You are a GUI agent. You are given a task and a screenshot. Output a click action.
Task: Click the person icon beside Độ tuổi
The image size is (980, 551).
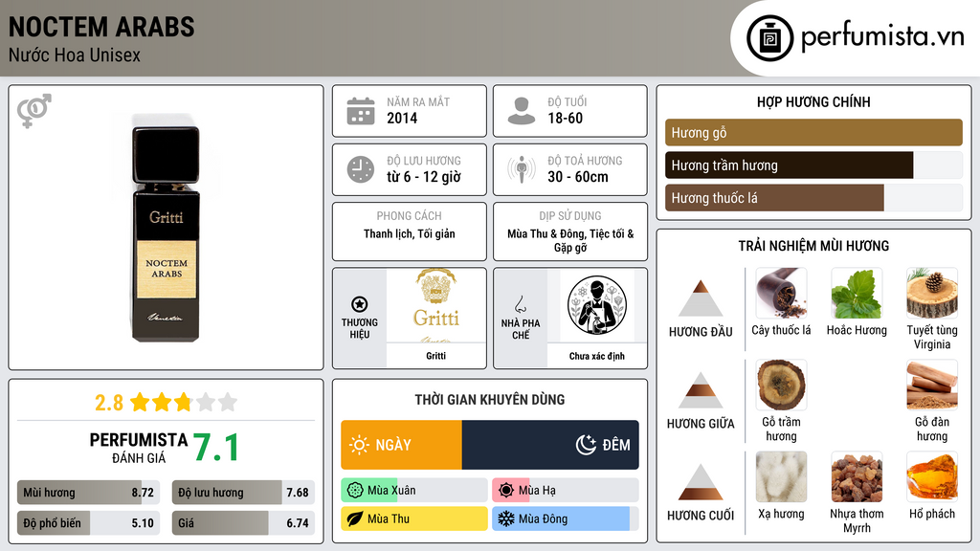[x=522, y=111]
